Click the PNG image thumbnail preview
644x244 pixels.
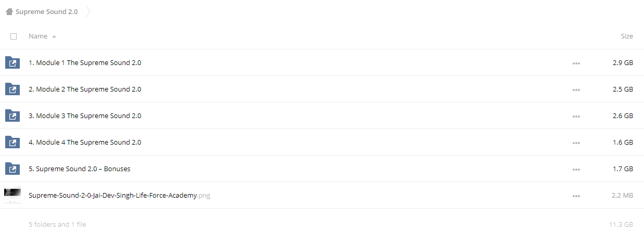(x=12, y=195)
